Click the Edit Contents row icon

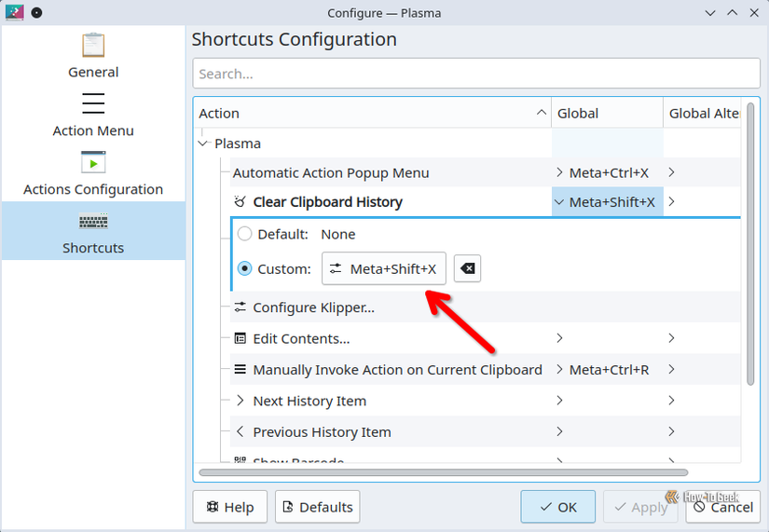[240, 339]
